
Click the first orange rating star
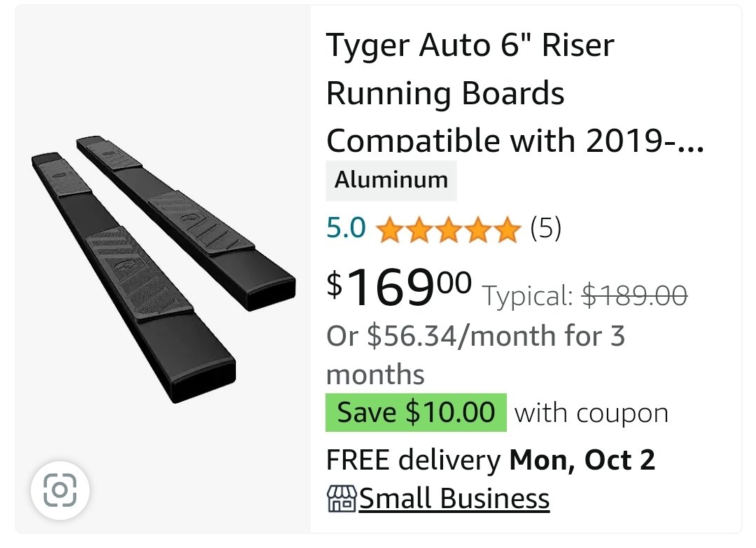[x=388, y=229]
